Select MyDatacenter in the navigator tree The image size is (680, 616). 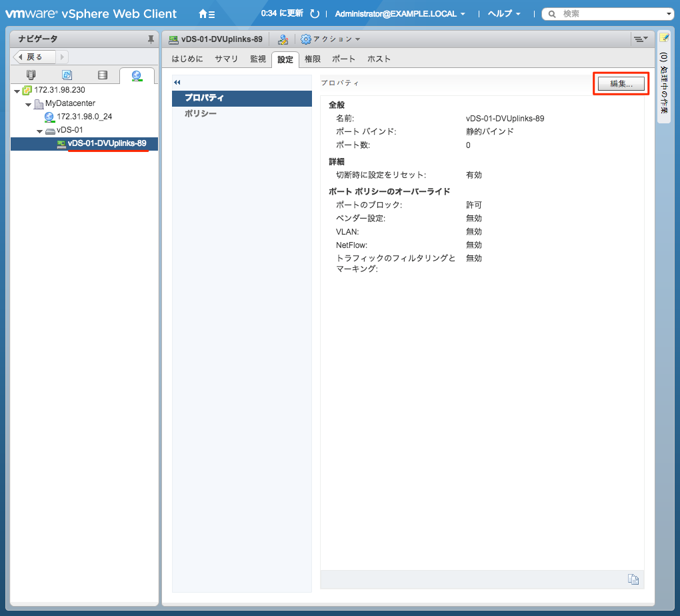coord(70,104)
